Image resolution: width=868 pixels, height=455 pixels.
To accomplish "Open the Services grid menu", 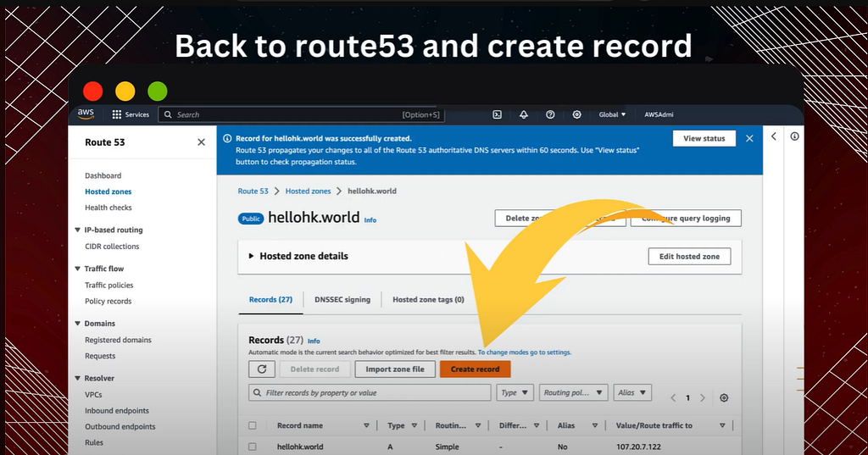I will point(131,114).
